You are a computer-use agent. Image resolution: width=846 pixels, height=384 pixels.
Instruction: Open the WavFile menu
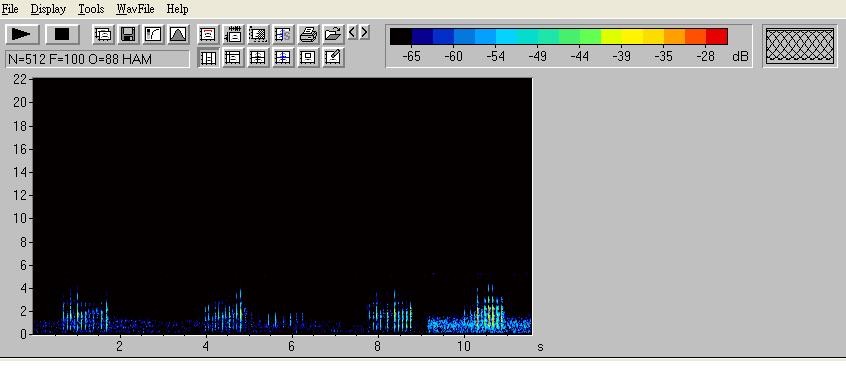(x=135, y=9)
